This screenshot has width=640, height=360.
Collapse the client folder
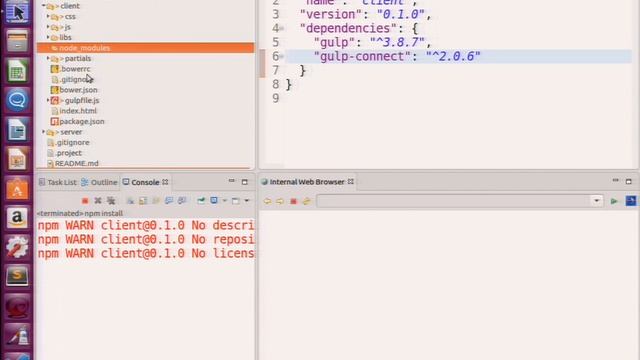(43, 6)
